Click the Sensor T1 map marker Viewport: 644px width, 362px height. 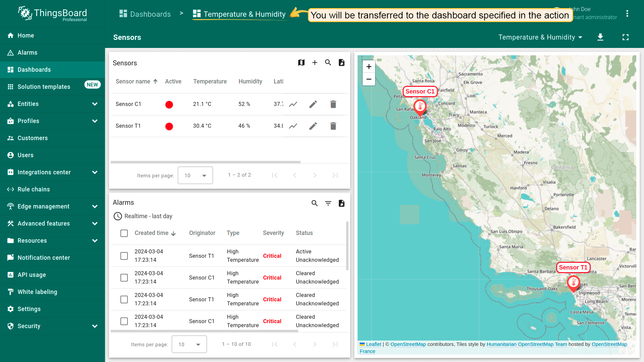(574, 283)
